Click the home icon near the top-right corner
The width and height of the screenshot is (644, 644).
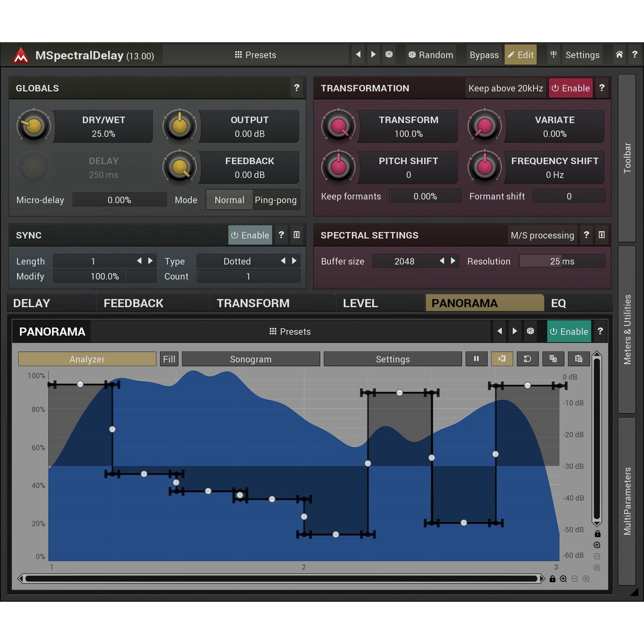[x=619, y=54]
